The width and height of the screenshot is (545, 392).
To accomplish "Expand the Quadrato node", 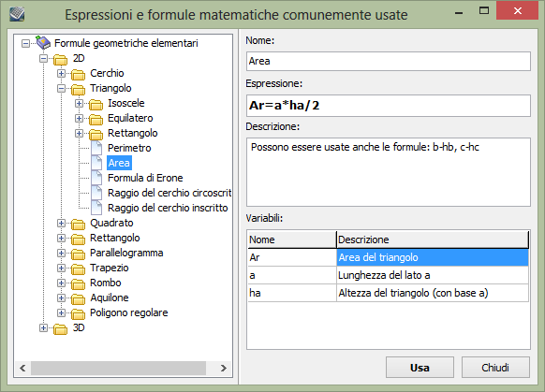I will click(61, 223).
